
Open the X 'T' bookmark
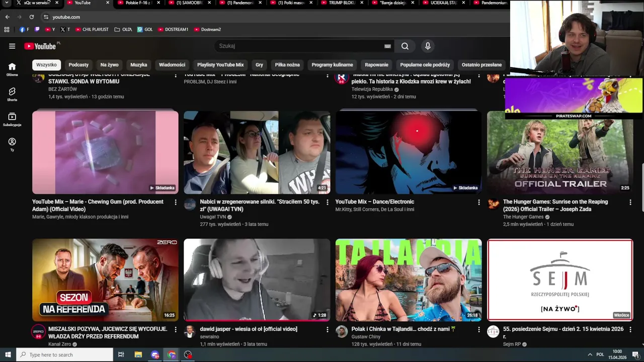click(65, 29)
